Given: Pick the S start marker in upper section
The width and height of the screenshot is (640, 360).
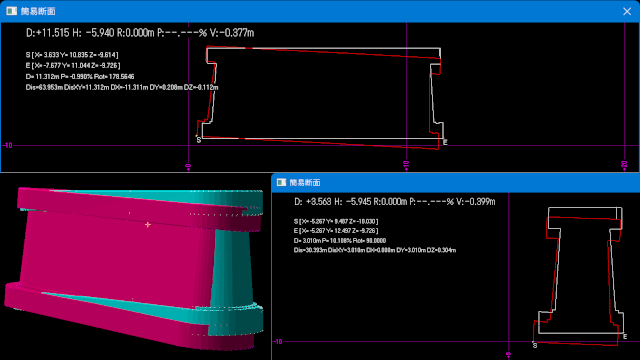Looking at the screenshot, I should (x=199, y=140).
